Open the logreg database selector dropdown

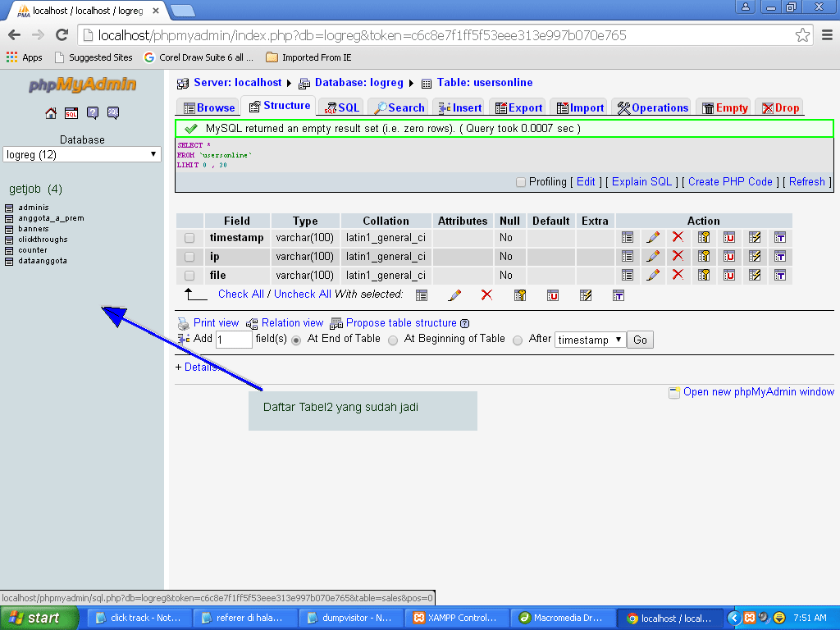tap(82, 154)
